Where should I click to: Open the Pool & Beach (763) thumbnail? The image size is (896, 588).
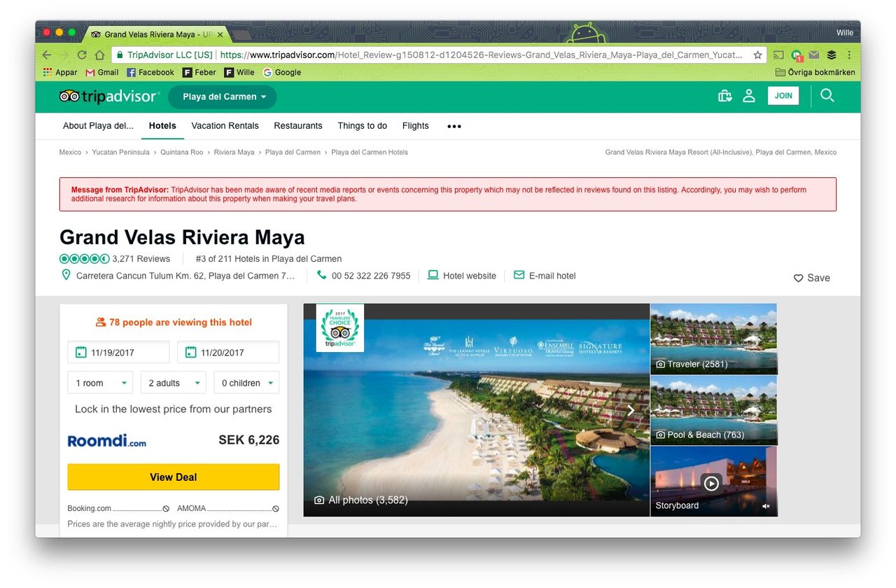(x=714, y=410)
